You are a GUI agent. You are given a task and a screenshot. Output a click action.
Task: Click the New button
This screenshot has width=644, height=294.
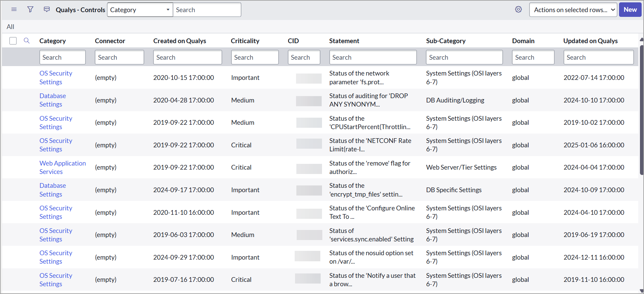[630, 10]
